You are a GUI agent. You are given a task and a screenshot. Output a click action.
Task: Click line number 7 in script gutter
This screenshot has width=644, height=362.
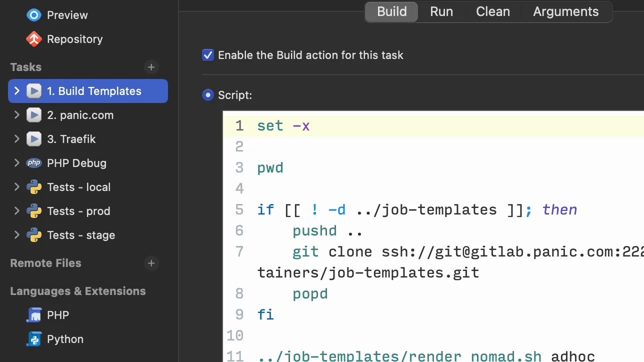click(239, 251)
